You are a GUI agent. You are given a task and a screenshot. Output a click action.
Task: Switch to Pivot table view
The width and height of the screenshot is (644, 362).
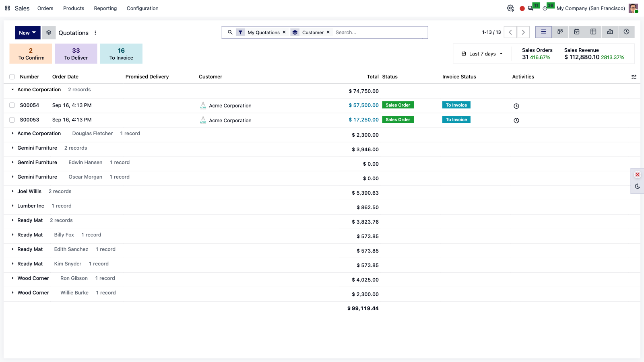593,32
